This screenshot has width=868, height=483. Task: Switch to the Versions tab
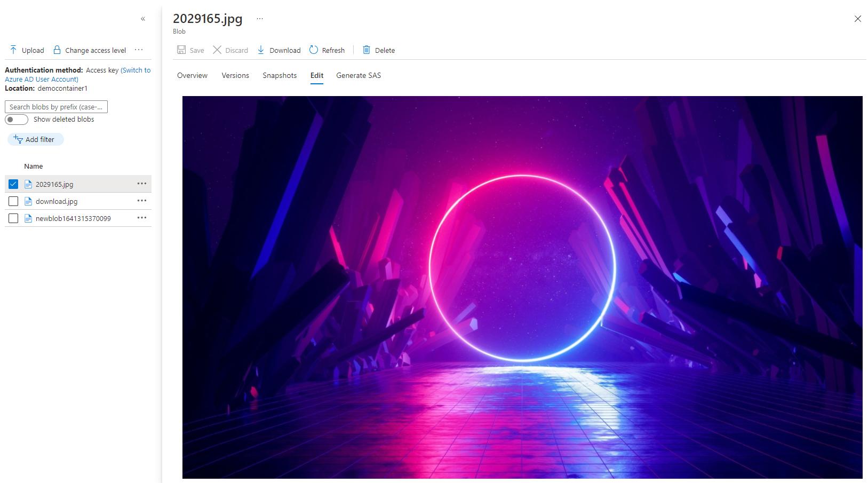point(235,75)
